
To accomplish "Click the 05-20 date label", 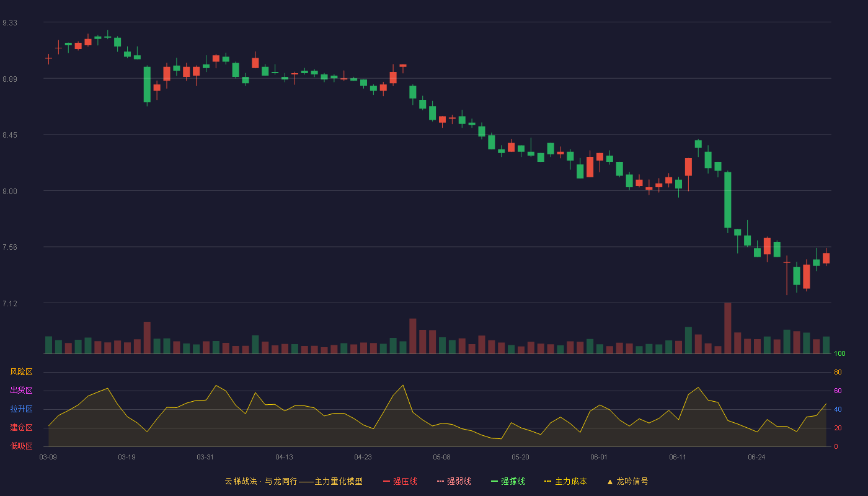I will point(521,457).
